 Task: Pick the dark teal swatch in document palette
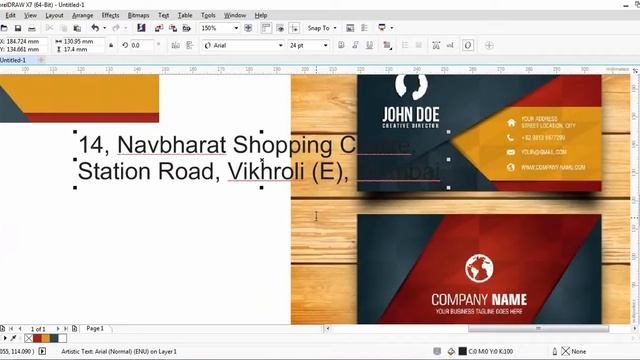tap(54, 338)
